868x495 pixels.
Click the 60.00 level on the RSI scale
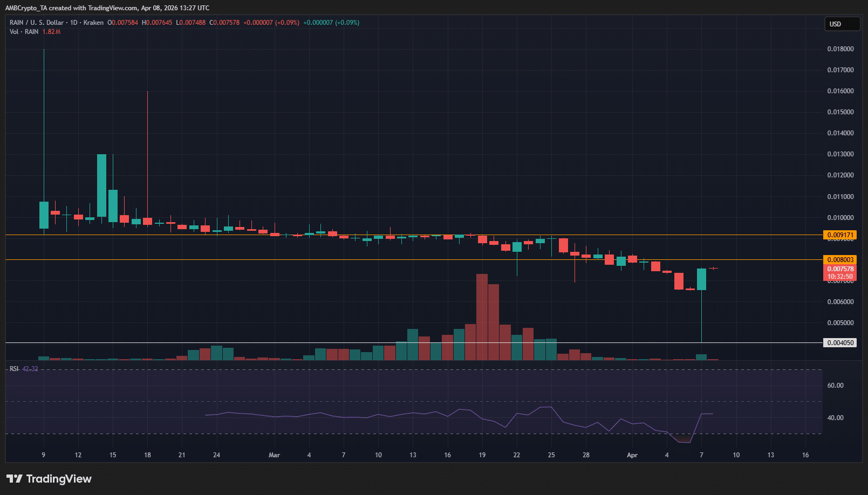tap(835, 386)
